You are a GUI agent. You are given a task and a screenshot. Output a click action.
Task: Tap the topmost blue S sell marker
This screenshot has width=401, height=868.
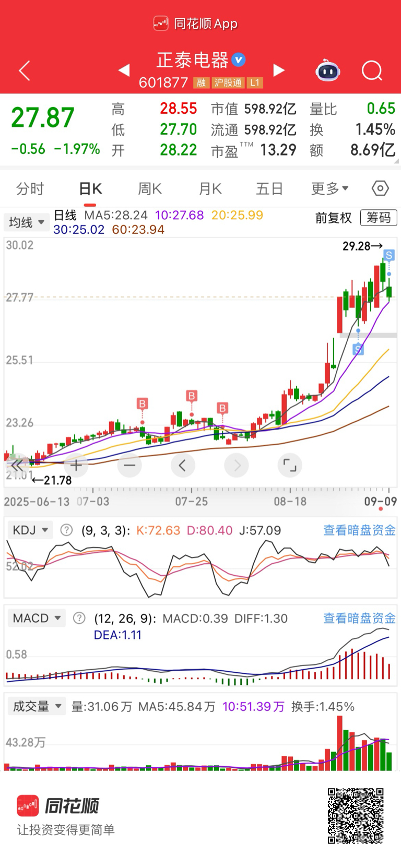(x=389, y=255)
